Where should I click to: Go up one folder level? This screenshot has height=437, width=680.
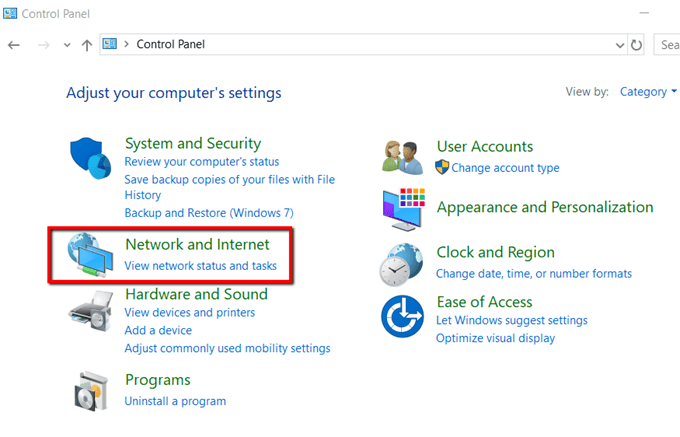point(87,45)
